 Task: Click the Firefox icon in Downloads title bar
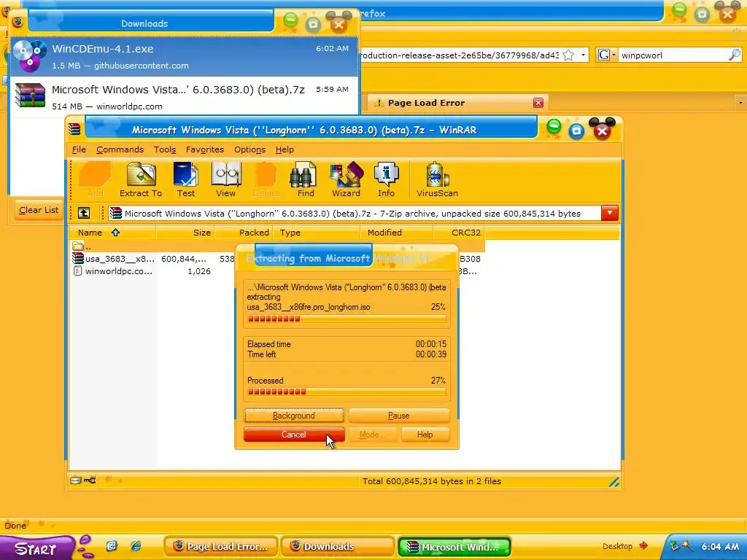18,22
